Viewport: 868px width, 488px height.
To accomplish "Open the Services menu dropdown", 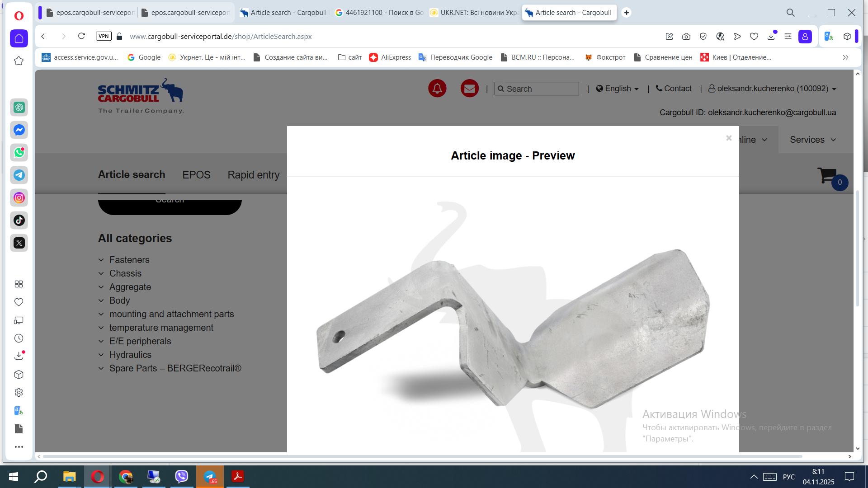I will click(812, 140).
